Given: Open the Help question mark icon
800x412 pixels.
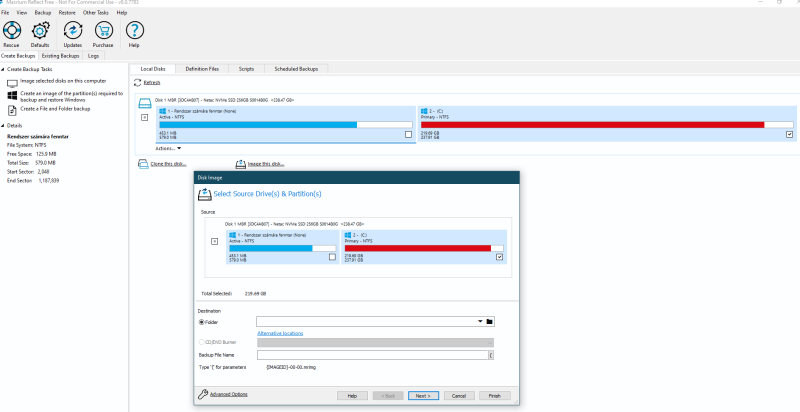Looking at the screenshot, I should 134,30.
